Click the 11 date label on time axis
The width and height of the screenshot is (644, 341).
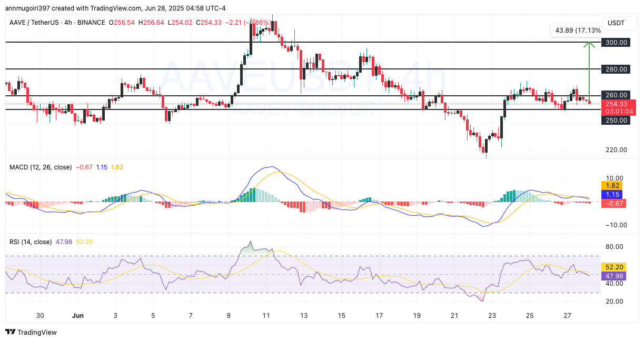[266, 315]
